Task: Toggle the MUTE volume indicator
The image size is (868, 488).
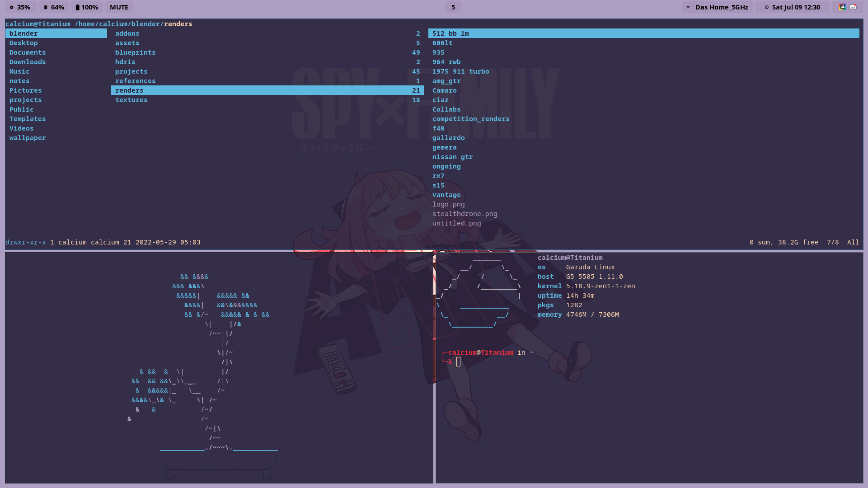Action: (x=119, y=7)
